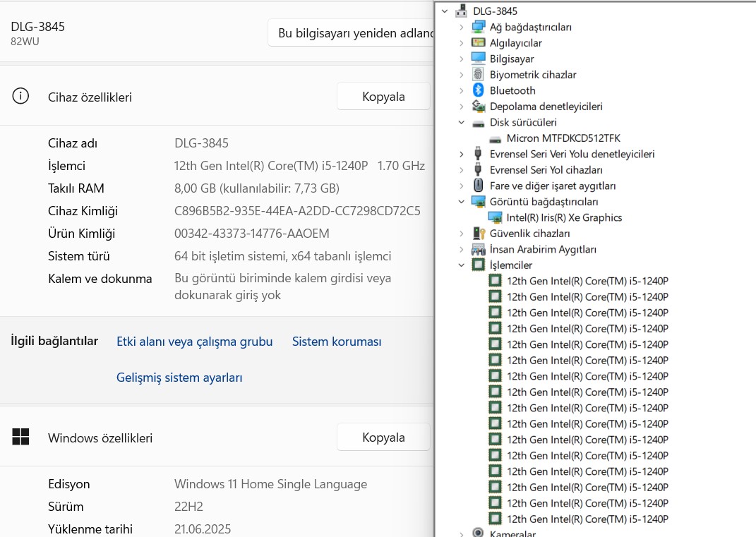Screen dimensions: 756x537
Task: Click Kopyala next to Windows özellikleri
Action: (383, 438)
